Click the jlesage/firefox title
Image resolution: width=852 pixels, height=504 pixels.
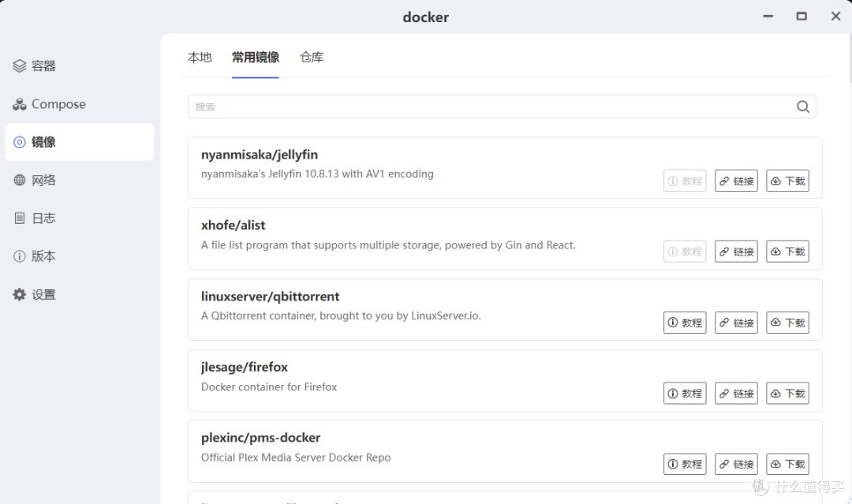pos(244,367)
